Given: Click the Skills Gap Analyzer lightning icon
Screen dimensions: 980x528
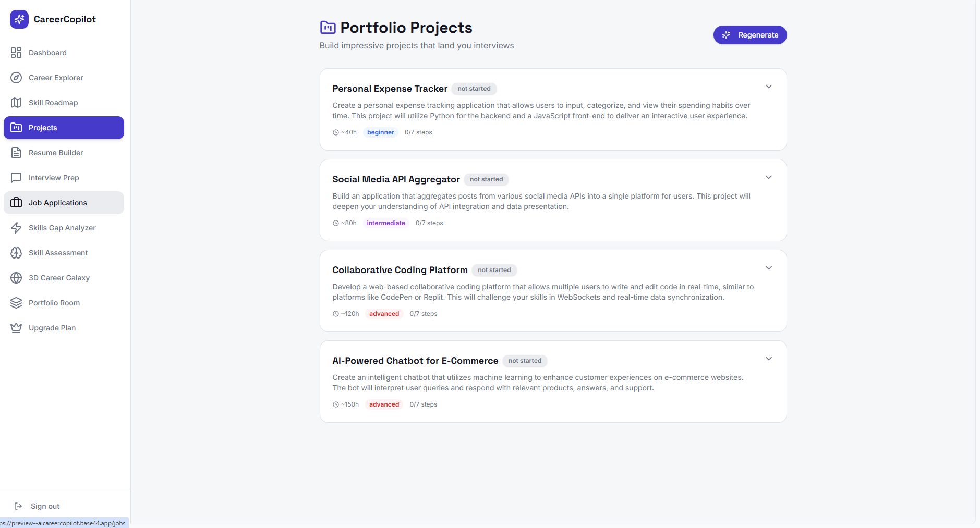Looking at the screenshot, I should click(16, 228).
